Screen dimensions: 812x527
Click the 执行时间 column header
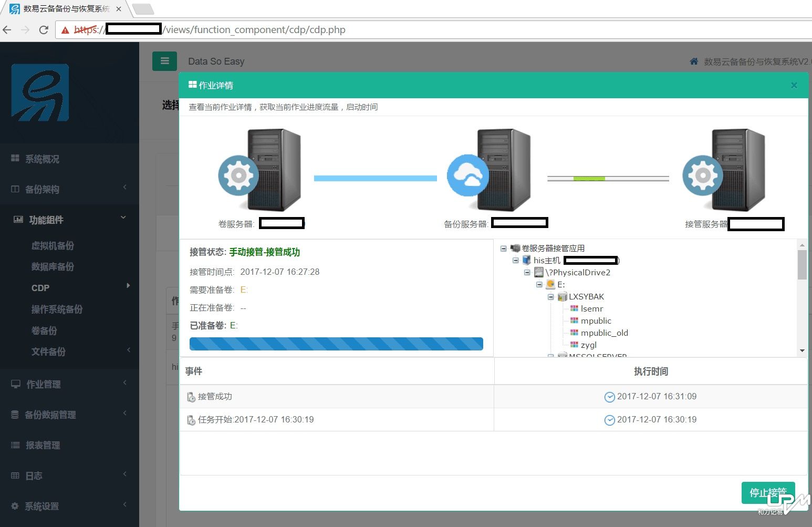(x=651, y=371)
